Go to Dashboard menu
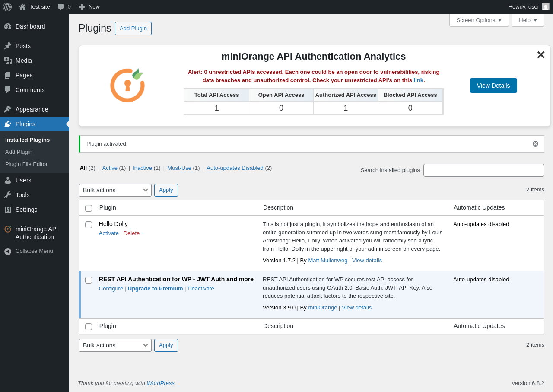The width and height of the screenshot is (553, 392). coord(35,26)
